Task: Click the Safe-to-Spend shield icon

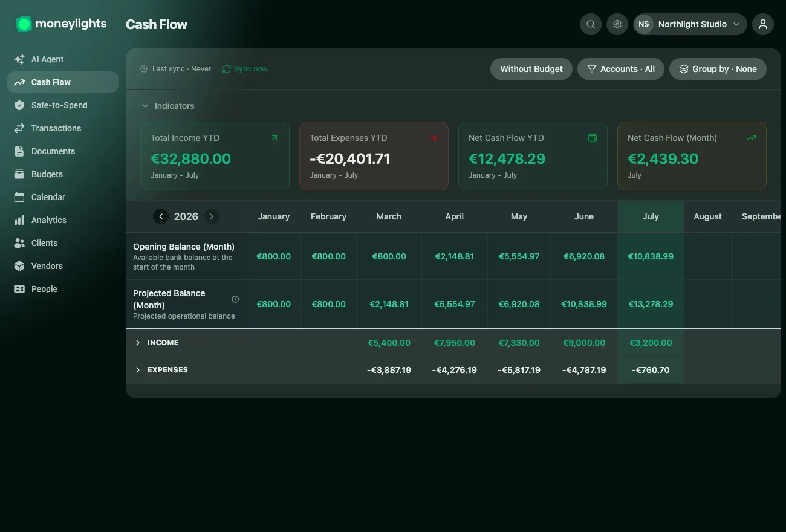Action: click(x=19, y=105)
